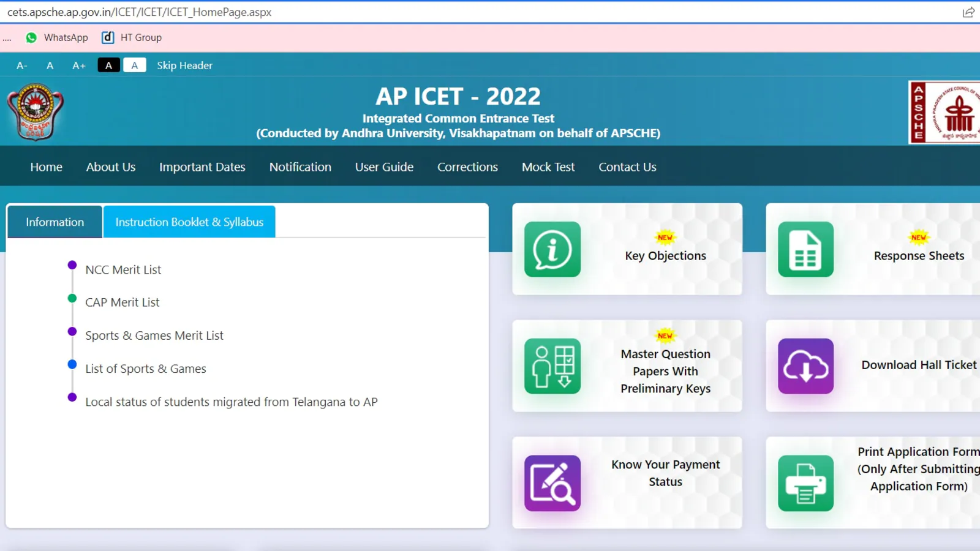Select the Information tab
This screenshot has height=551, width=980.
click(55, 222)
